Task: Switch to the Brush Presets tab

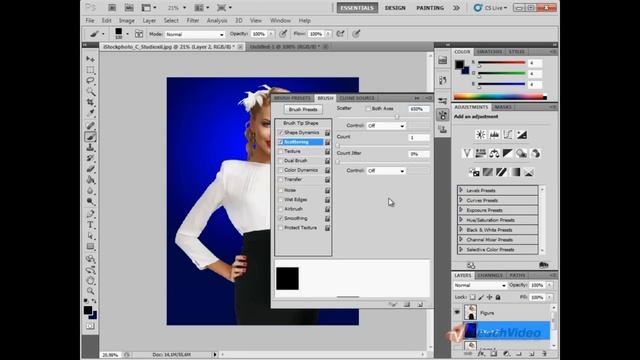Action: [x=292, y=98]
